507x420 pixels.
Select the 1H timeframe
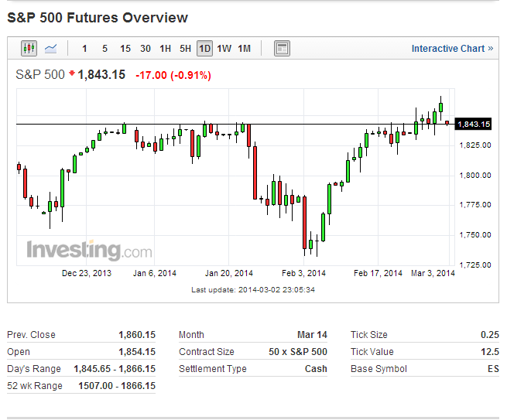tap(165, 49)
